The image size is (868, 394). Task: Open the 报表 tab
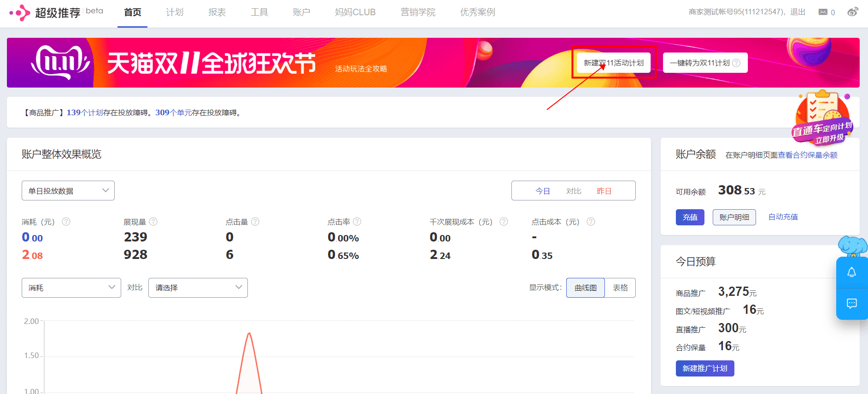(x=217, y=12)
